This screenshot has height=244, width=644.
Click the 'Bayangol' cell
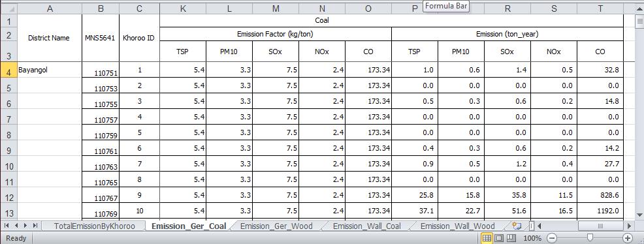[50, 70]
